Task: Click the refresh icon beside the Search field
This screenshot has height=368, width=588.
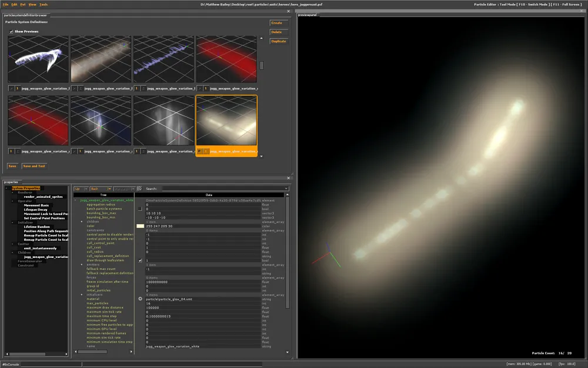Action: pos(139,189)
